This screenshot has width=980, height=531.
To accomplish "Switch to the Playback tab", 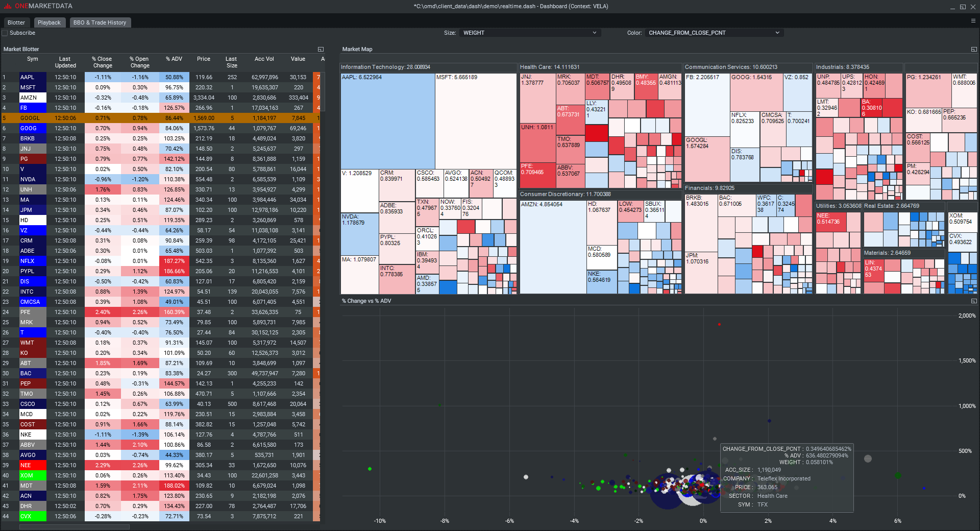I will [49, 22].
